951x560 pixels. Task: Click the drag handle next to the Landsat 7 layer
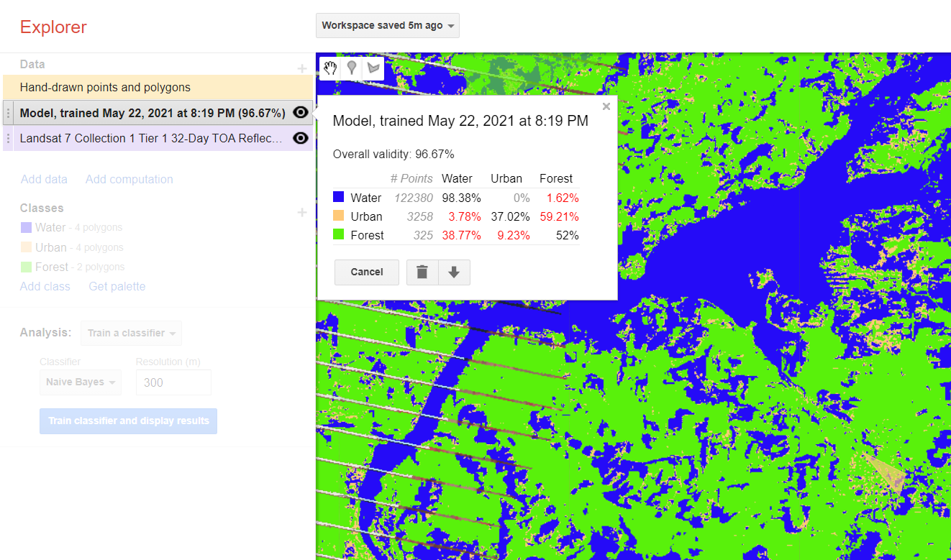coord(7,137)
